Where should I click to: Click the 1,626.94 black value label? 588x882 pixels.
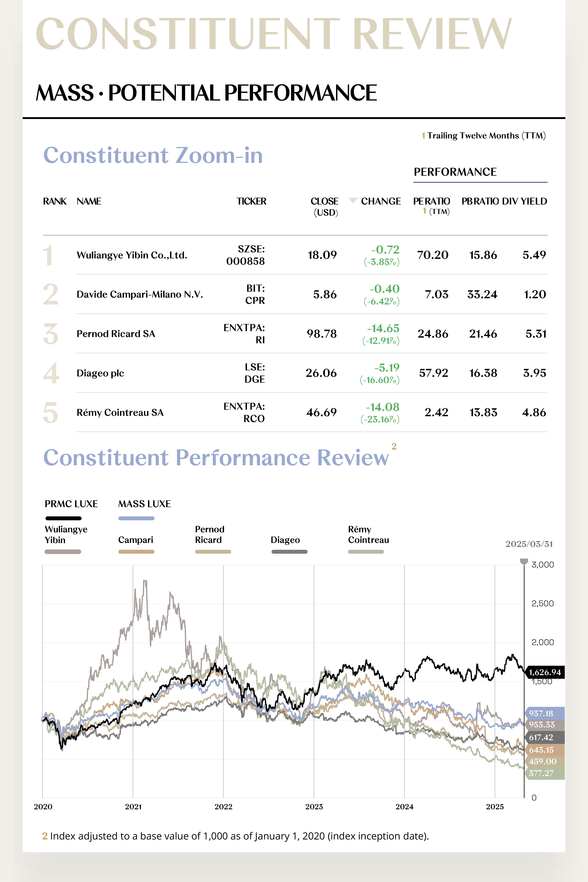[x=545, y=672]
